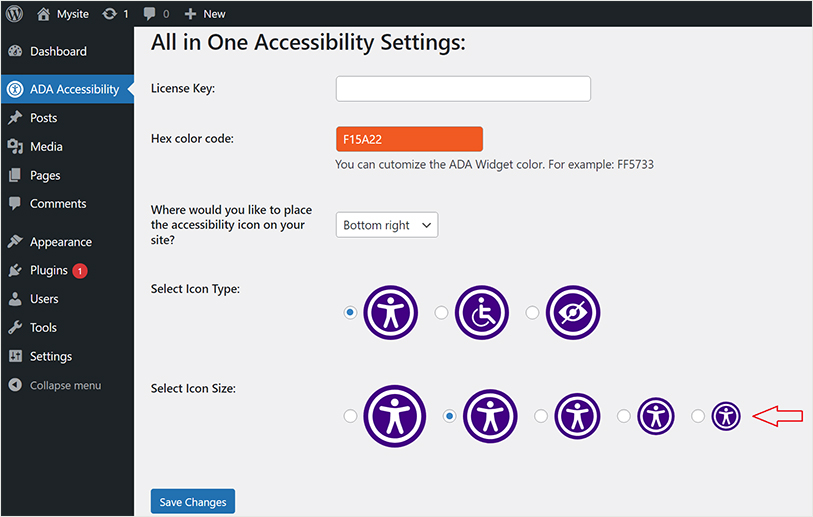
Task: Click the Users person icon
Action: pos(16,299)
